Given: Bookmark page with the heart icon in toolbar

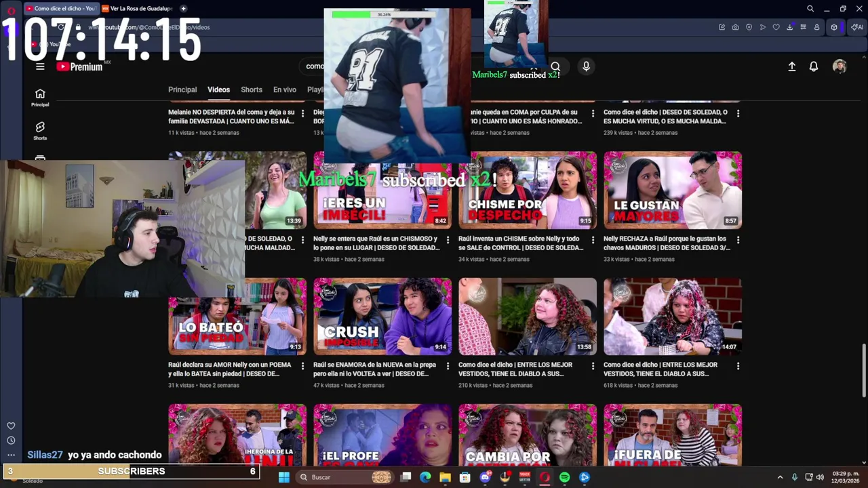Looking at the screenshot, I should click(776, 27).
